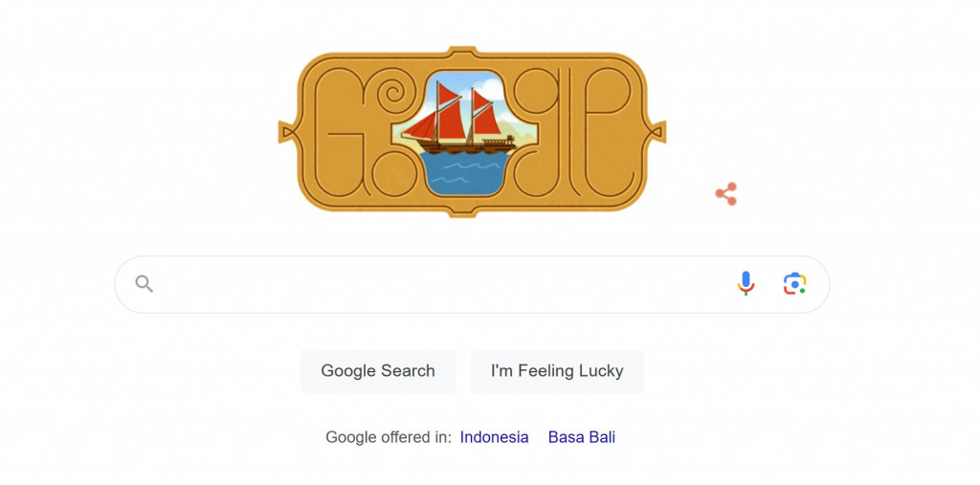Click the Doodle frame's left pointed notch

tap(284, 130)
